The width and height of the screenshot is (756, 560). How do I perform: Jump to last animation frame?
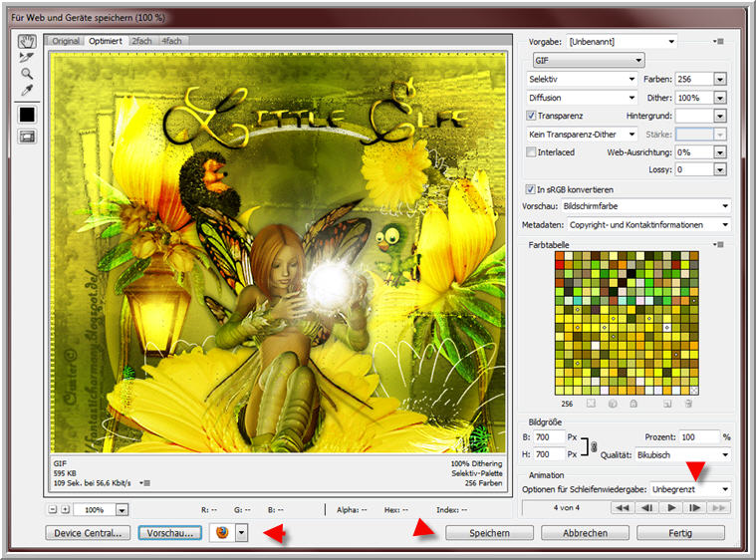[x=719, y=507]
